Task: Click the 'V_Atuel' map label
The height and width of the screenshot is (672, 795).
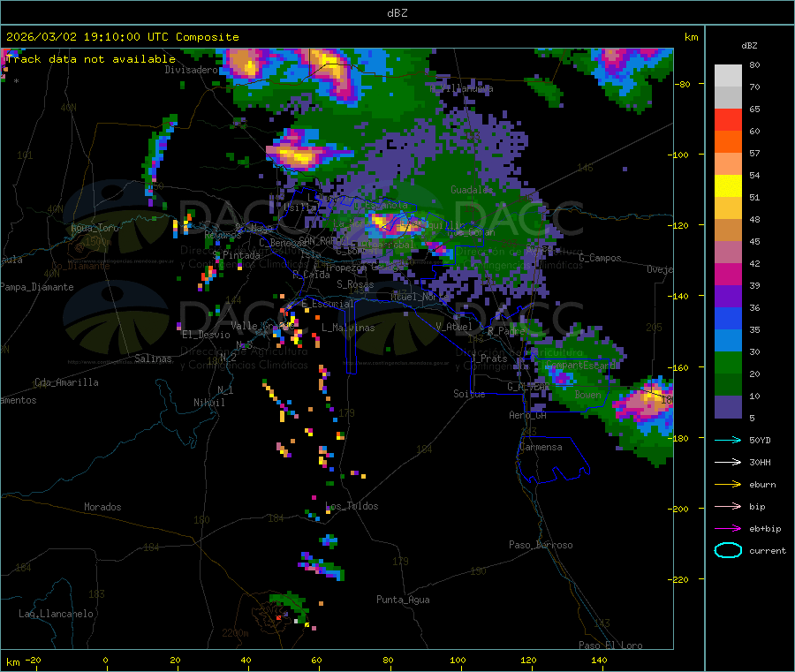Action: 454,327
